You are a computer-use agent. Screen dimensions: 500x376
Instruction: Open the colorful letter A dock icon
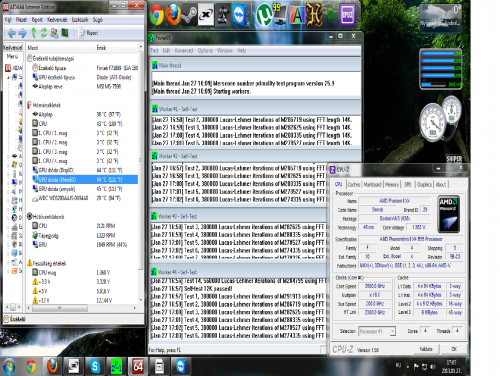tap(297, 15)
